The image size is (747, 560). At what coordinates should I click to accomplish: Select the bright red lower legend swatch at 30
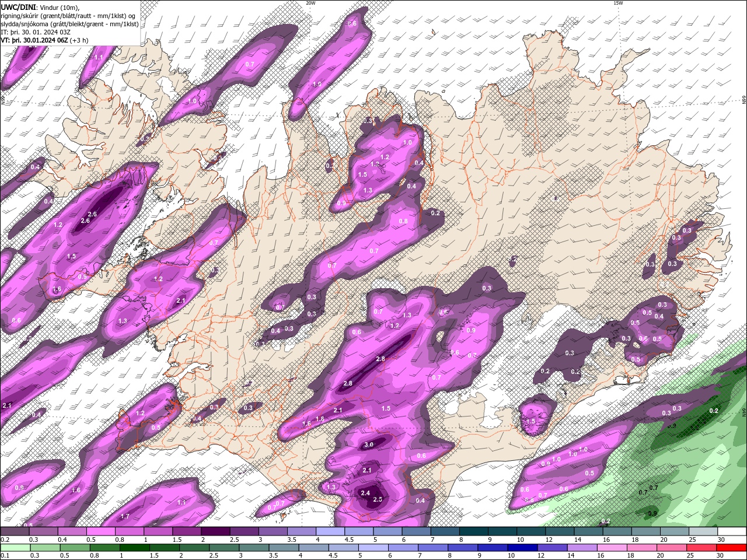tap(731, 548)
